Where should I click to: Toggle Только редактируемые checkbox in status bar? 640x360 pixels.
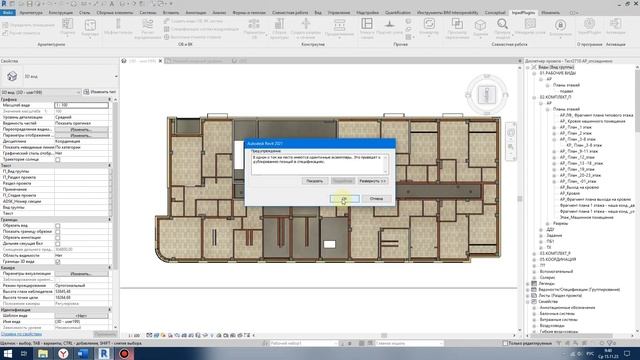point(505,343)
